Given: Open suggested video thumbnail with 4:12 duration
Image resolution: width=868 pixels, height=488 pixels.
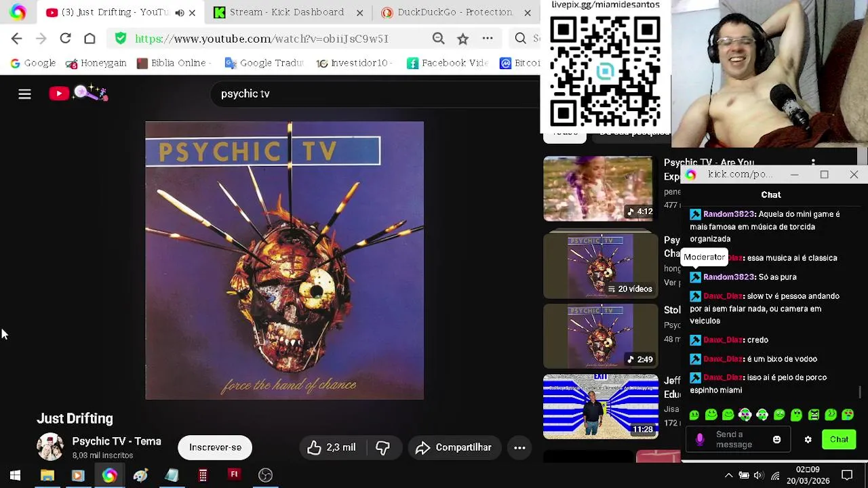Looking at the screenshot, I should [600, 188].
